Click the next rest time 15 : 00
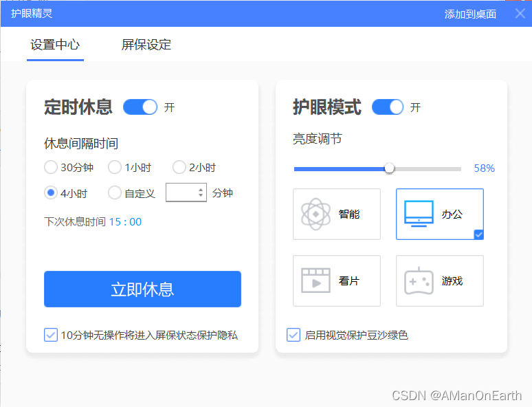Viewport: 532px width, 407px height. point(125,222)
